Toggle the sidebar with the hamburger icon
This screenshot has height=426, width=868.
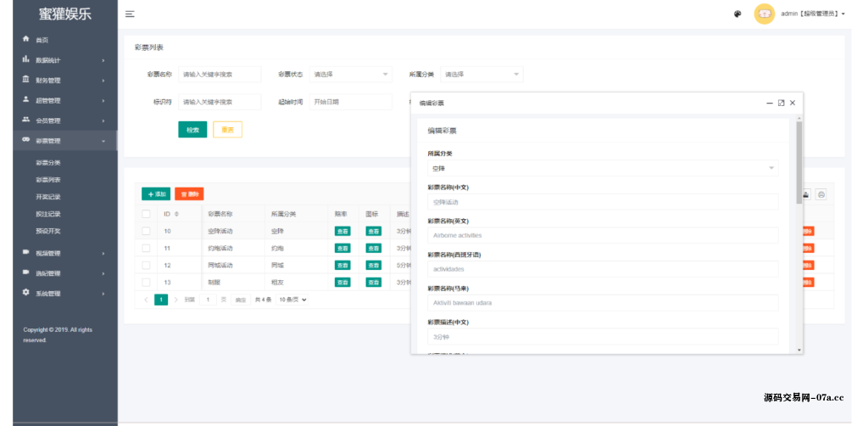pyautogui.click(x=130, y=14)
